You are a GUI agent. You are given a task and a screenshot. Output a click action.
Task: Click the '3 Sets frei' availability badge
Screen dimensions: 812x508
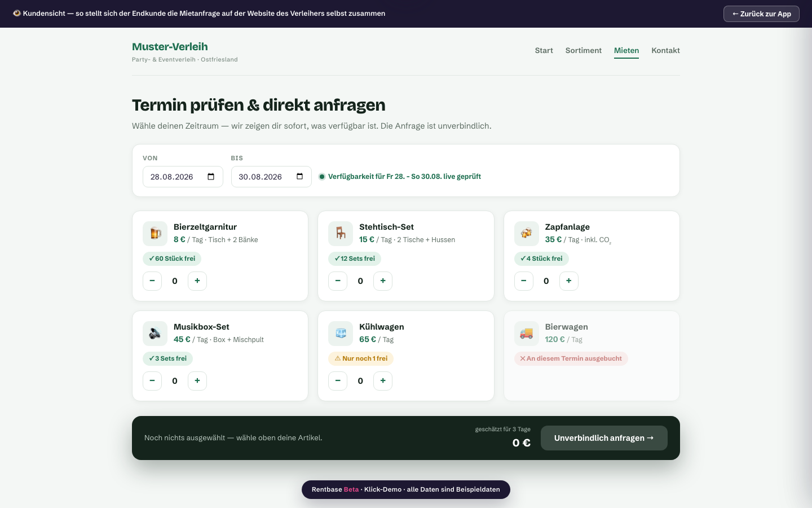pyautogui.click(x=167, y=358)
